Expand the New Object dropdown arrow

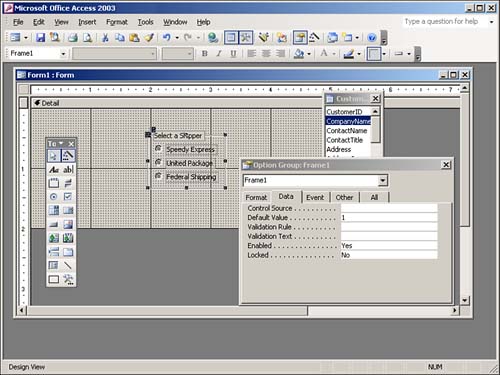click(x=357, y=37)
